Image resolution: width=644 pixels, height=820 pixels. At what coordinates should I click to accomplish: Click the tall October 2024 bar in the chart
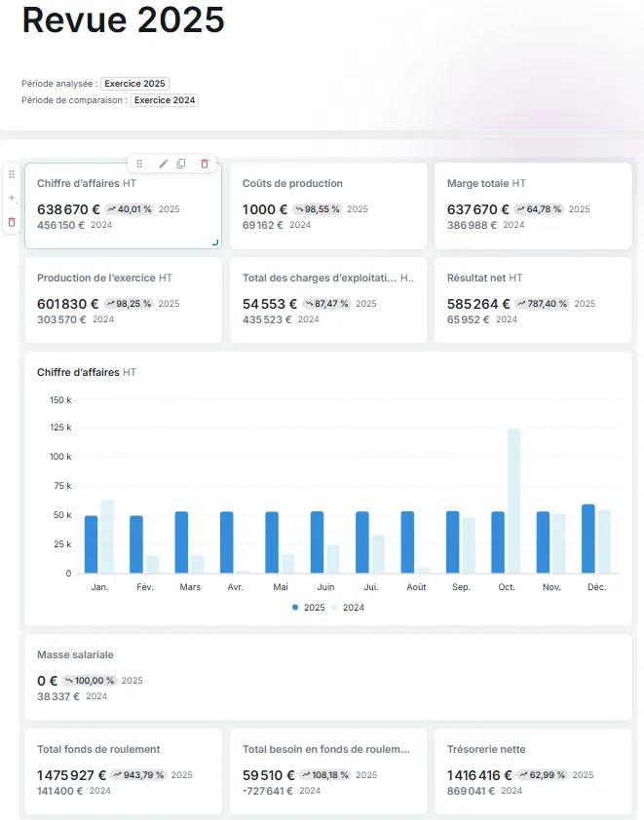tap(514, 501)
